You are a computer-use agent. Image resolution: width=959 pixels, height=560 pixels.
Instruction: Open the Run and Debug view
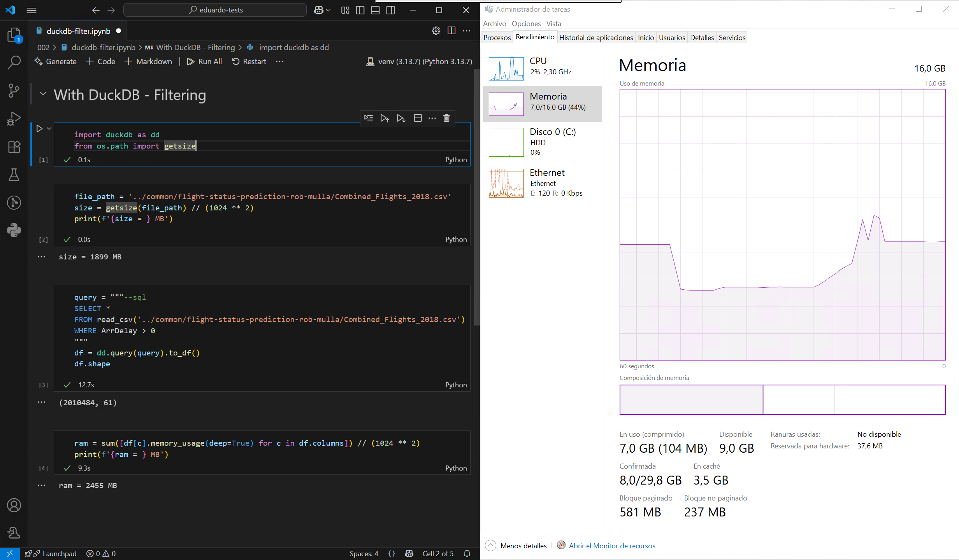click(x=14, y=118)
